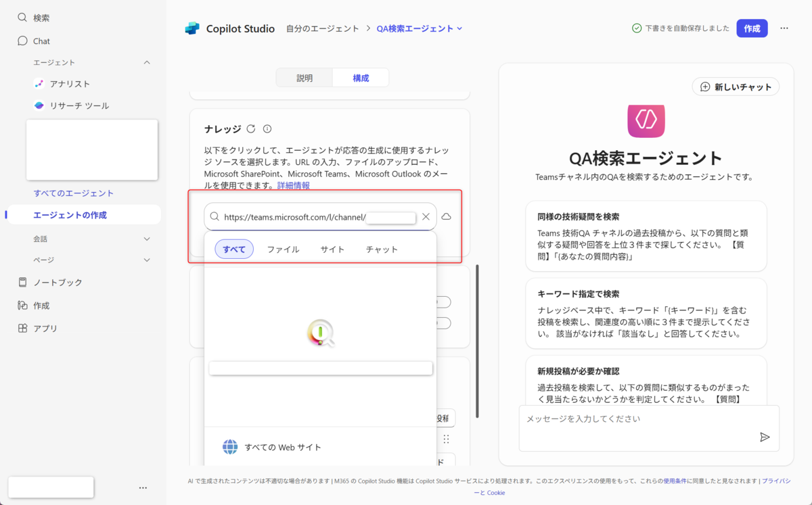The image size is (812, 505).
Task: Open the Chat bubble icon
Action: coord(23,41)
